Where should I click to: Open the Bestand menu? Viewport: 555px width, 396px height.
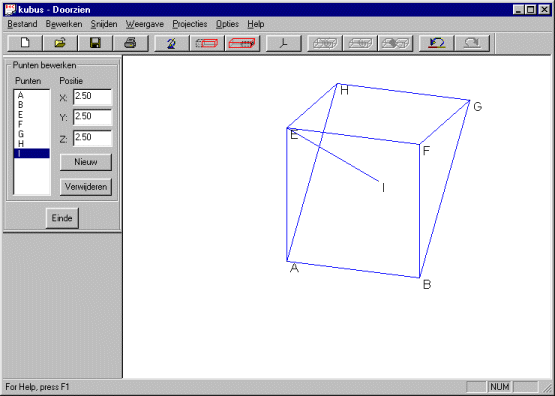22,24
